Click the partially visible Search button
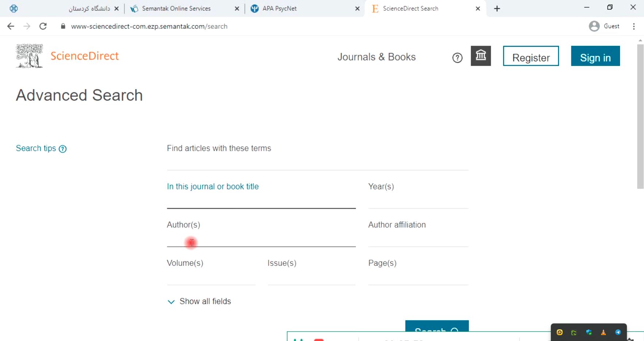This screenshot has height=341, width=644. (437, 326)
